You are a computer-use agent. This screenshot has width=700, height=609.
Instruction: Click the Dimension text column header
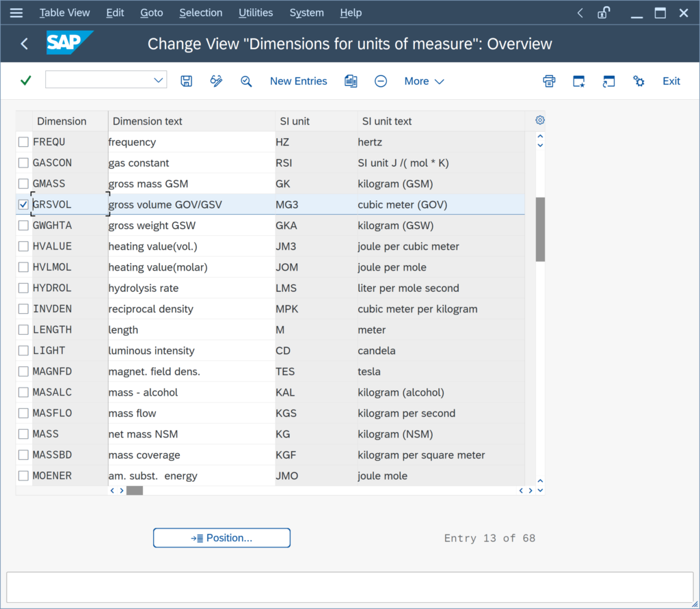pos(191,121)
